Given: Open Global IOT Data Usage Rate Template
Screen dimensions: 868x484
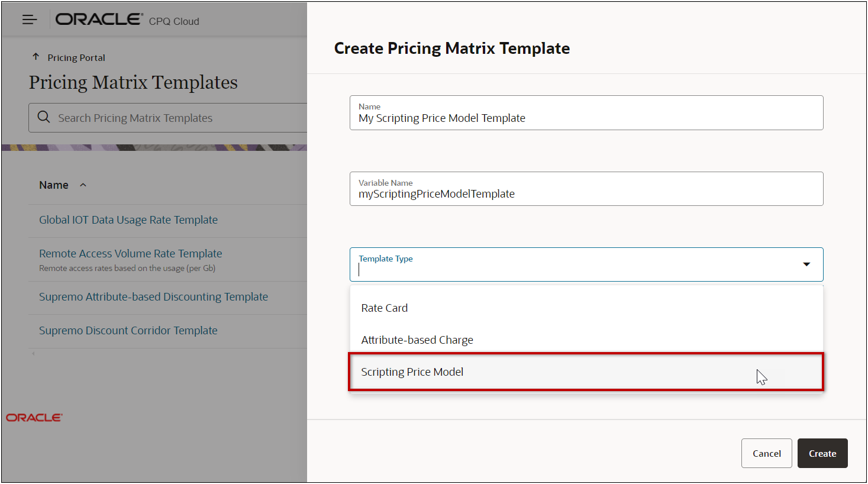Looking at the screenshot, I should pos(128,220).
